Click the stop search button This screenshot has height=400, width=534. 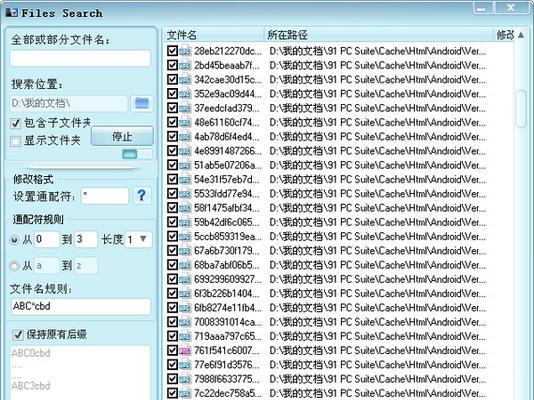click(x=122, y=137)
